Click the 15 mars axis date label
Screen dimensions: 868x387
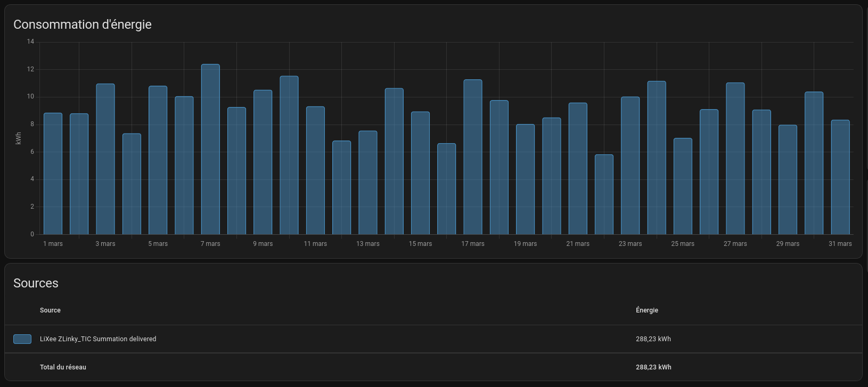click(420, 244)
